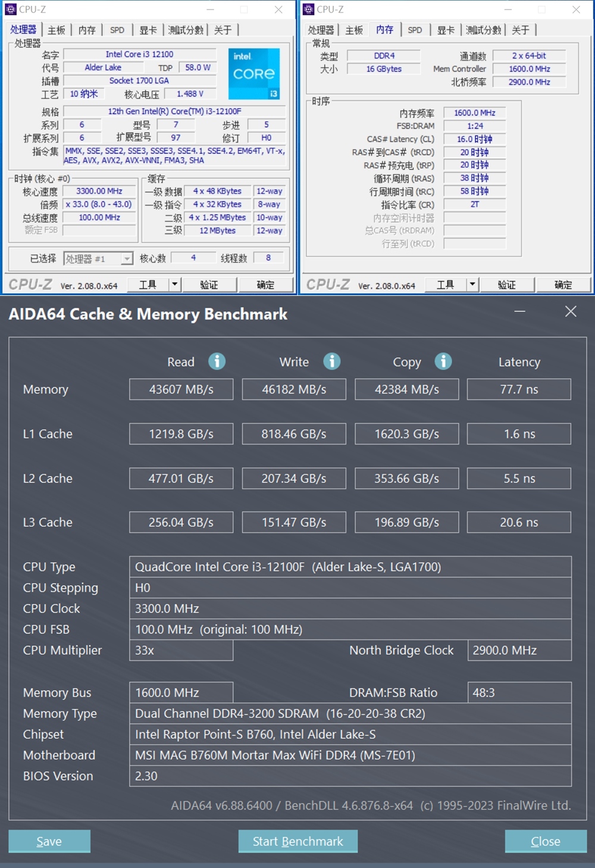Image resolution: width=595 pixels, height=868 pixels.
Task: Click the CPU-Z title bar icon in the memory window
Action: pos(308,9)
